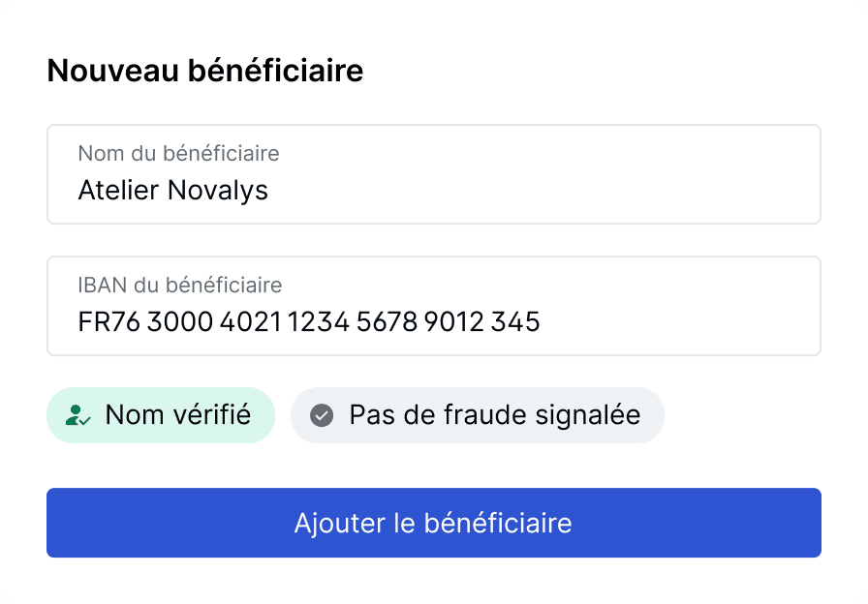Click the text Pas de fraude signalée
The image size is (868, 604).
[x=495, y=415]
